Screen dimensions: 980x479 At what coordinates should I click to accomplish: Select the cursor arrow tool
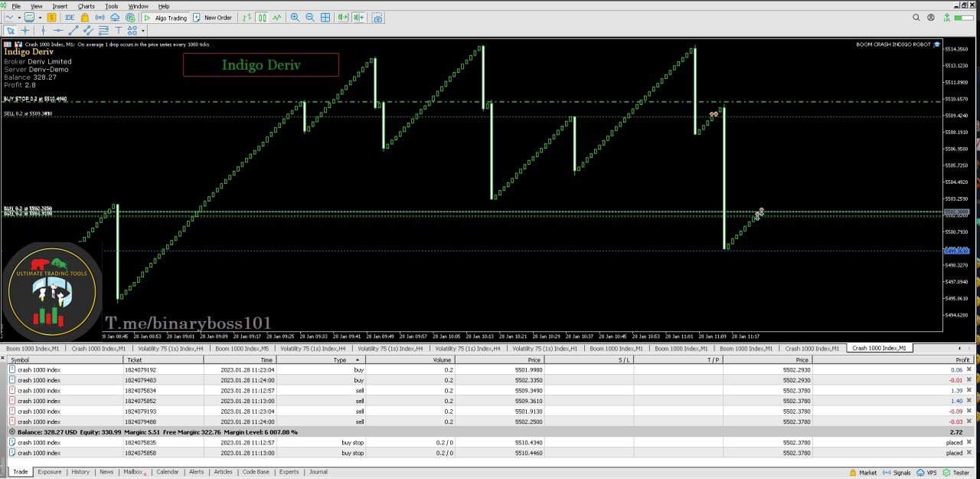(x=11, y=31)
